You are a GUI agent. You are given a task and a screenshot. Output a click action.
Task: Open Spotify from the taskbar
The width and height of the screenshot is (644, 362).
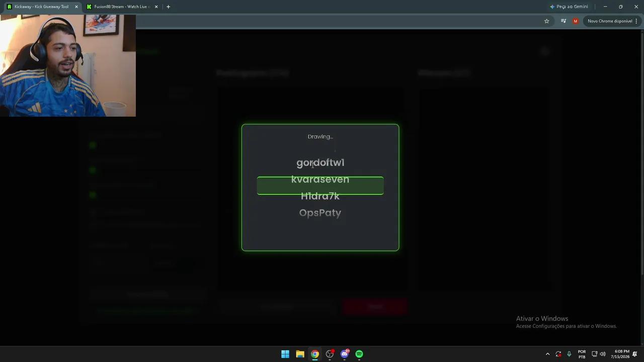(359, 354)
